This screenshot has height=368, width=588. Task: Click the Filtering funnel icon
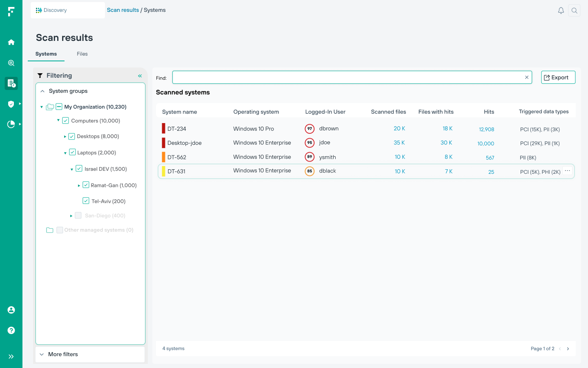[x=40, y=76]
